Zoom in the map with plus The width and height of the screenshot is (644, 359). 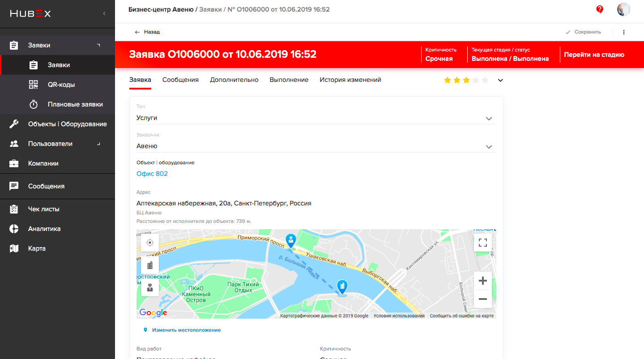(483, 281)
